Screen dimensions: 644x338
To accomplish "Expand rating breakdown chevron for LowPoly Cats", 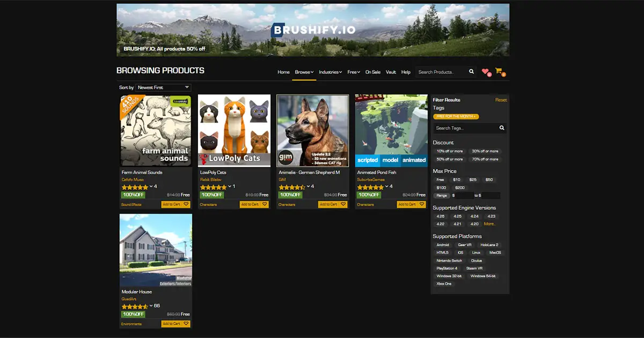I will pyautogui.click(x=230, y=187).
